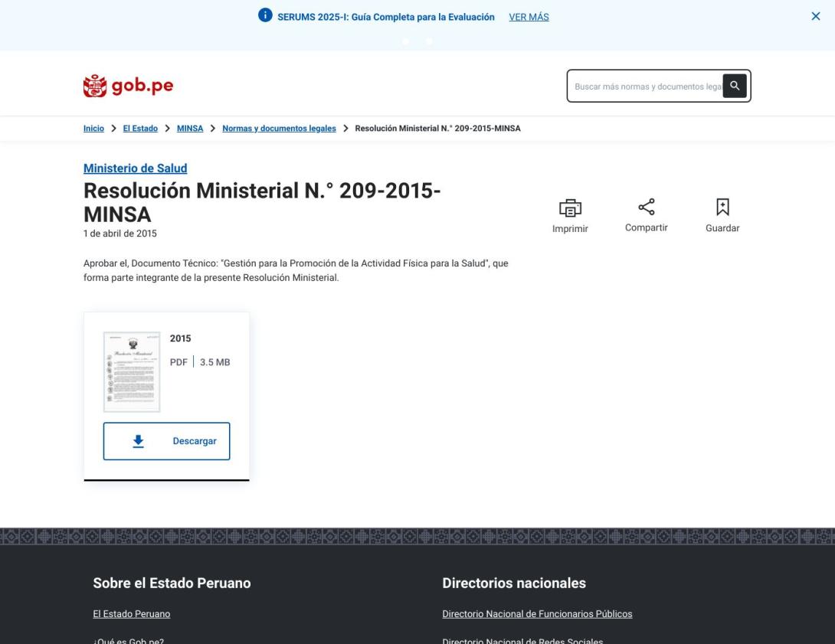Screen dimensions: 835x644
Task: Go to Normas y documentos legales breadcrumb
Action: click(278, 128)
